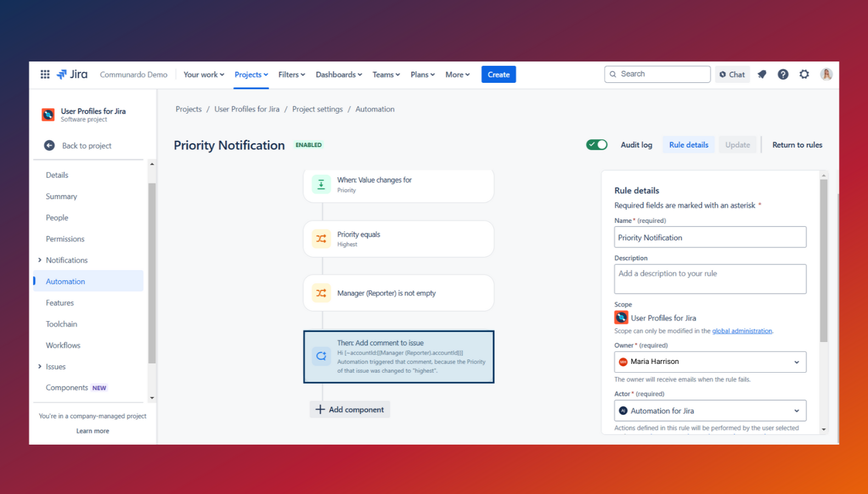Open Components in the sidebar
868x494 pixels.
click(x=67, y=388)
